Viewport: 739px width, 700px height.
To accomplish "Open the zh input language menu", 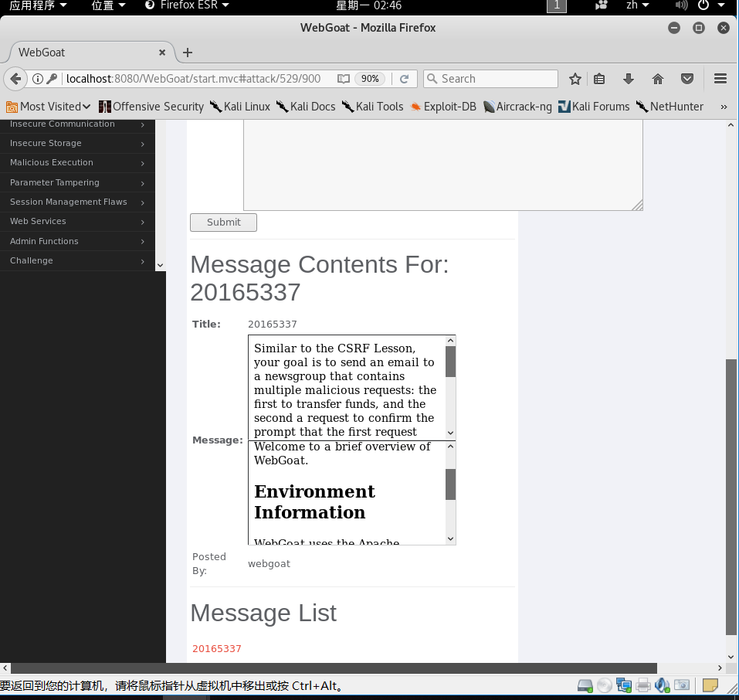I will coord(637,5).
